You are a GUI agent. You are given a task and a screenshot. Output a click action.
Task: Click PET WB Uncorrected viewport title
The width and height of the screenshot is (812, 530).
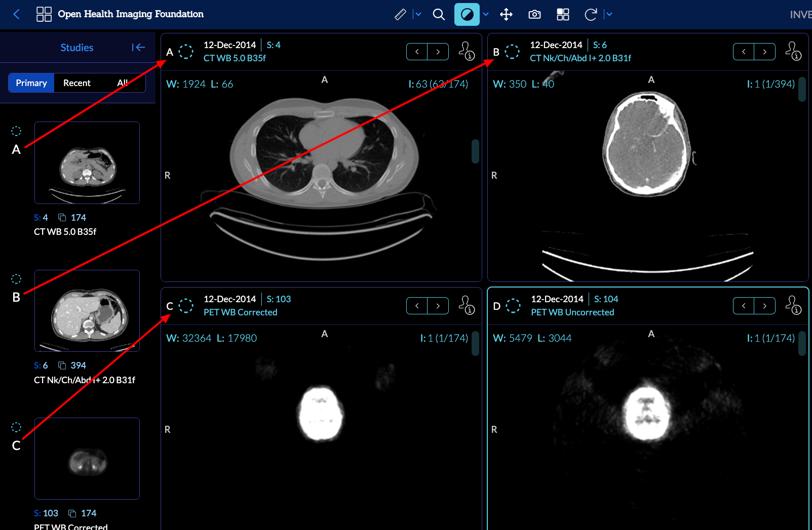pyautogui.click(x=572, y=312)
